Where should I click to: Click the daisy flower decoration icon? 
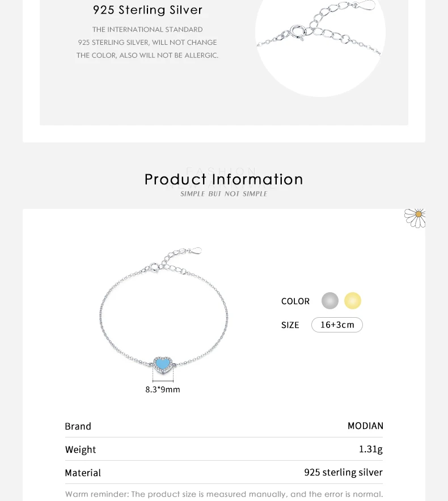coord(415,218)
